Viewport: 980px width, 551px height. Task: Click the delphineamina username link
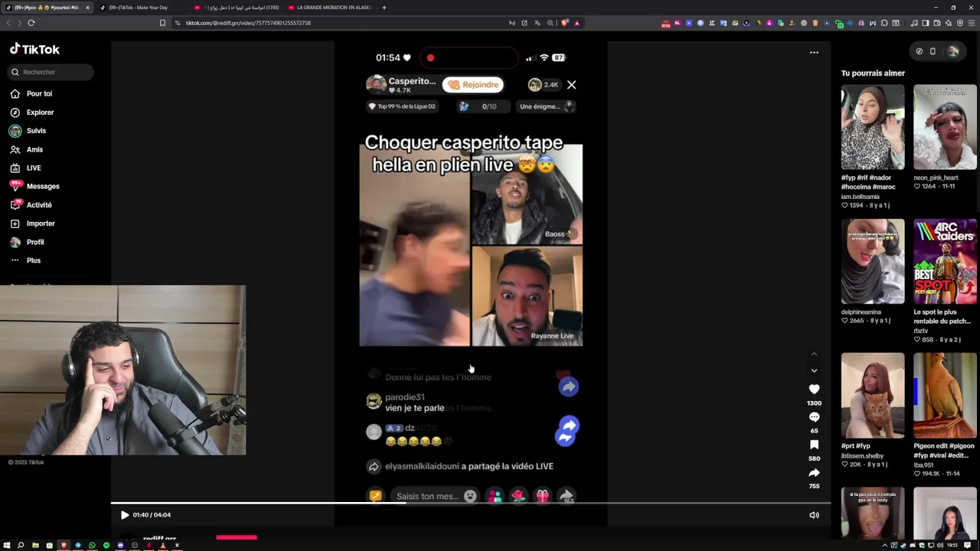point(861,312)
